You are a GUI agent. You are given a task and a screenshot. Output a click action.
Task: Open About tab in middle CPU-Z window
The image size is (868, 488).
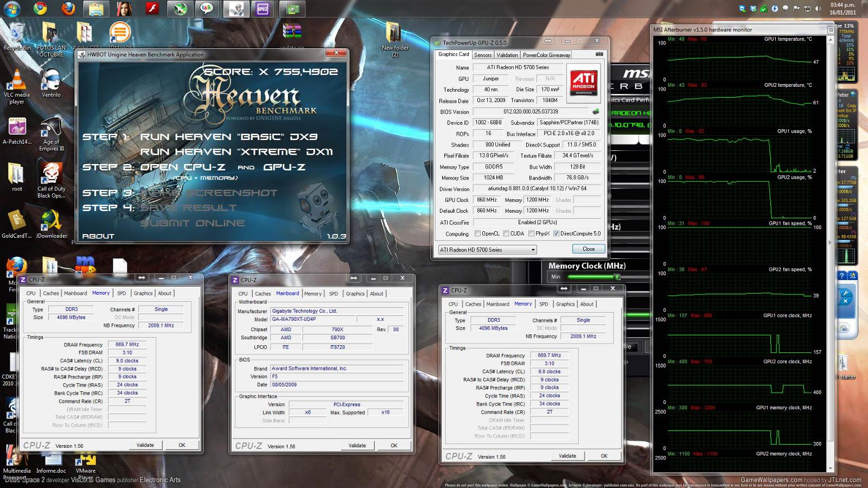[376, 294]
